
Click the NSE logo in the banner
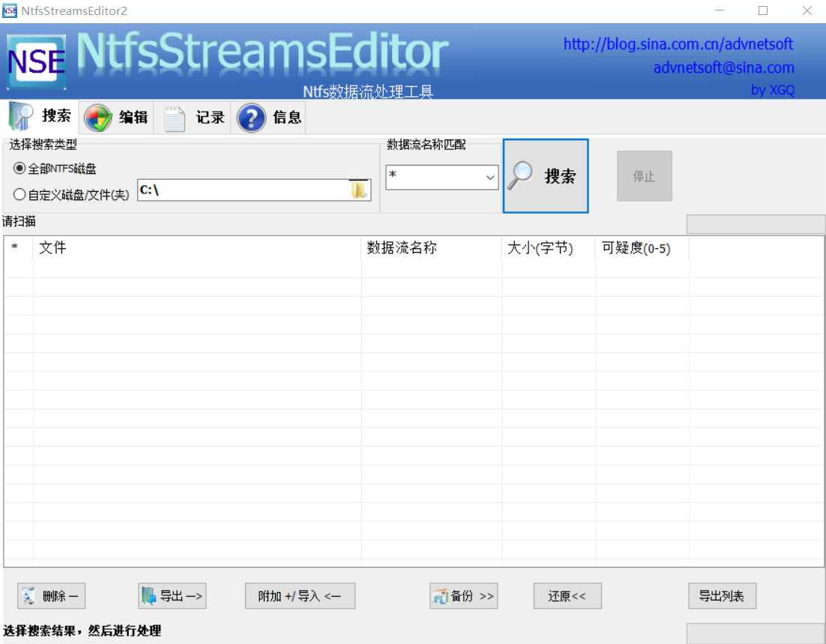36,61
